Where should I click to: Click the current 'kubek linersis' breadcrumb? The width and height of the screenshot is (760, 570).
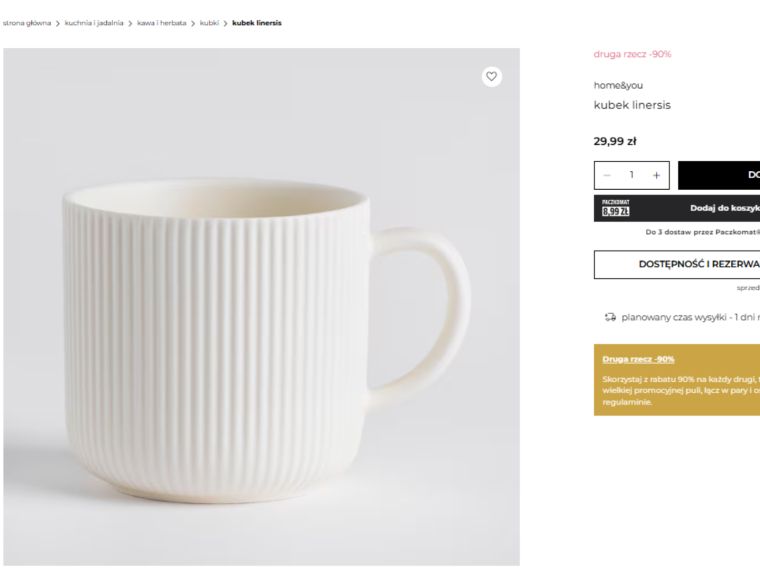257,23
